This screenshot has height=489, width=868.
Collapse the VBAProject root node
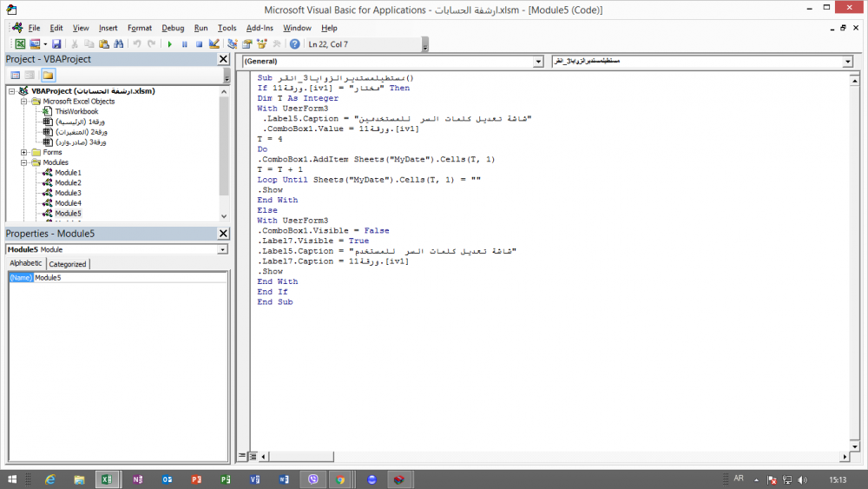click(11, 91)
